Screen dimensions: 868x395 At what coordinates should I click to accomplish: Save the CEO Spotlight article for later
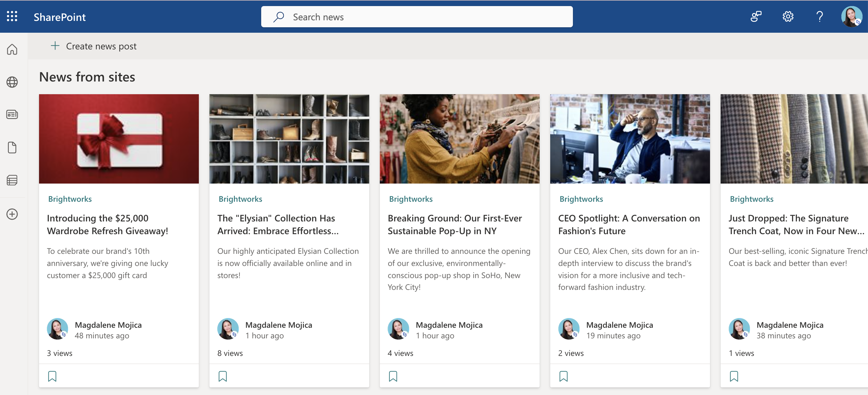[564, 376]
